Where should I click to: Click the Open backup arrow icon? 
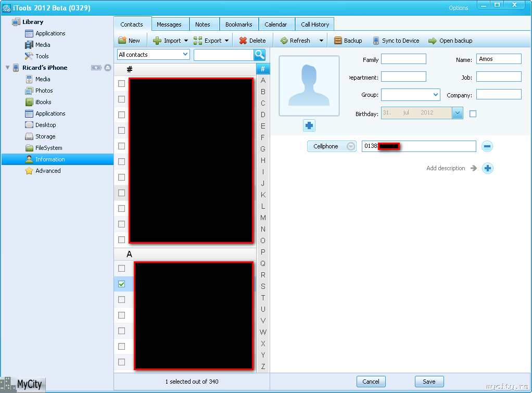point(432,41)
